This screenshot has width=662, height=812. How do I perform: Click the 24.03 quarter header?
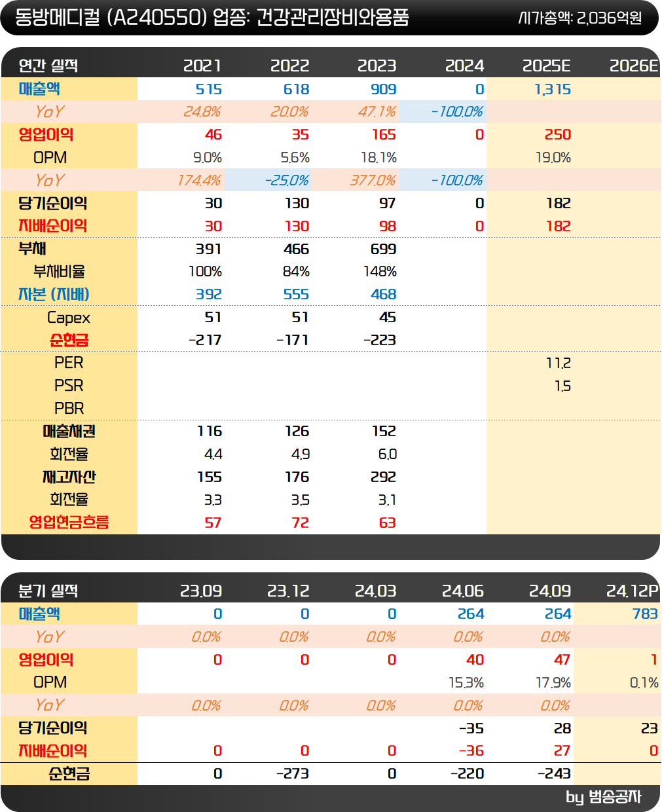point(375,591)
